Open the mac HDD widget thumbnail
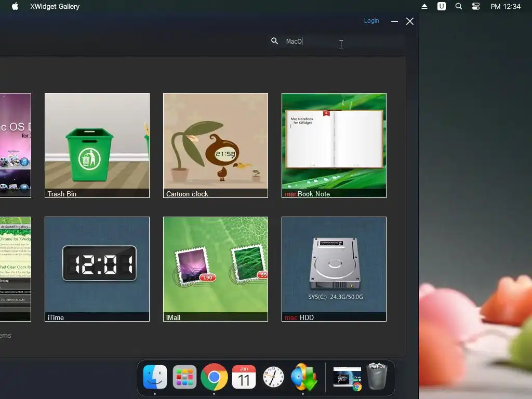 (334, 269)
